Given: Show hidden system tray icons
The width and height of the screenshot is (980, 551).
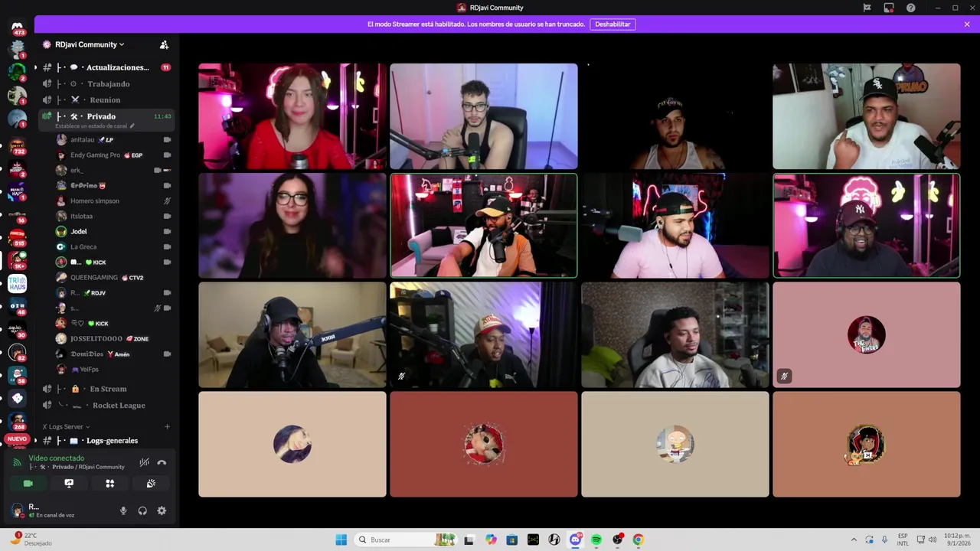Looking at the screenshot, I should pos(854,540).
